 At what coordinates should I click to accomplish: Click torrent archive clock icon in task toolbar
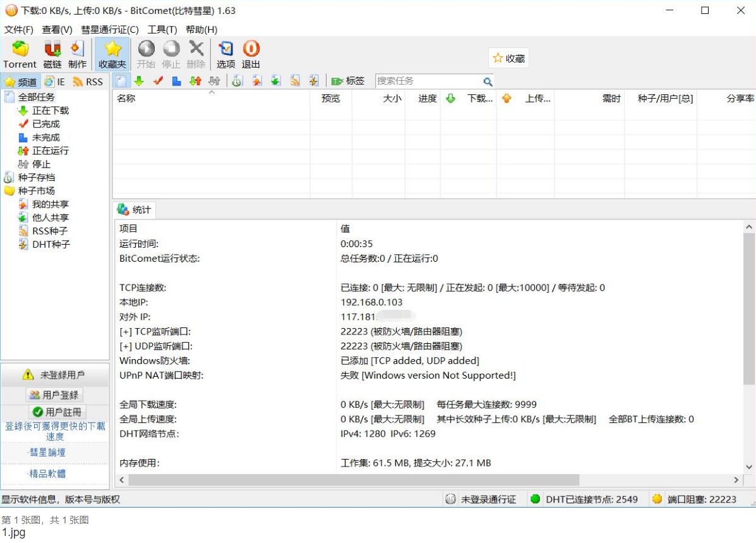click(x=237, y=81)
